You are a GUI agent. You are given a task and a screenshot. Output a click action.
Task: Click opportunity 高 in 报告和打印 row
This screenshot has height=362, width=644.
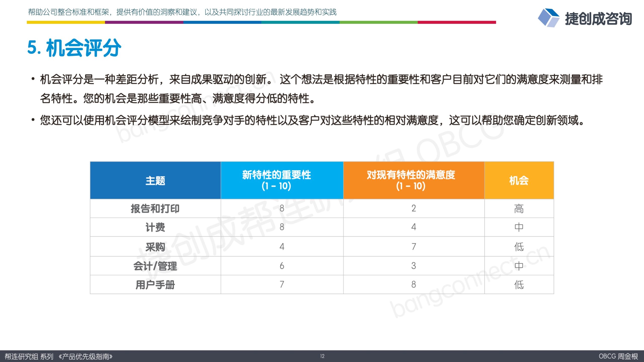coord(519,209)
